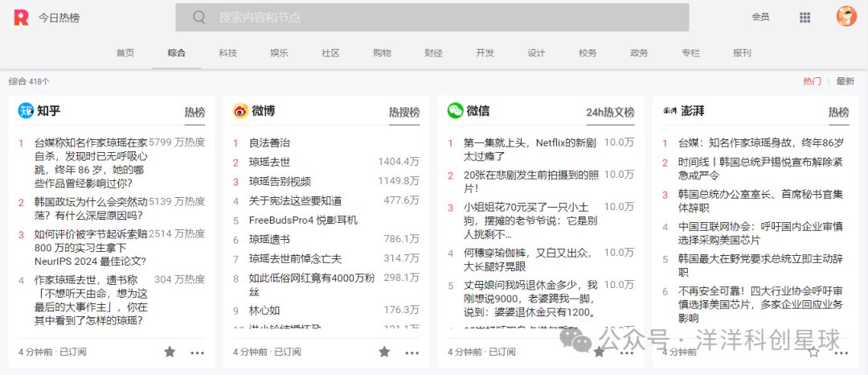Click the WeChat (微信) logo icon

456,110
